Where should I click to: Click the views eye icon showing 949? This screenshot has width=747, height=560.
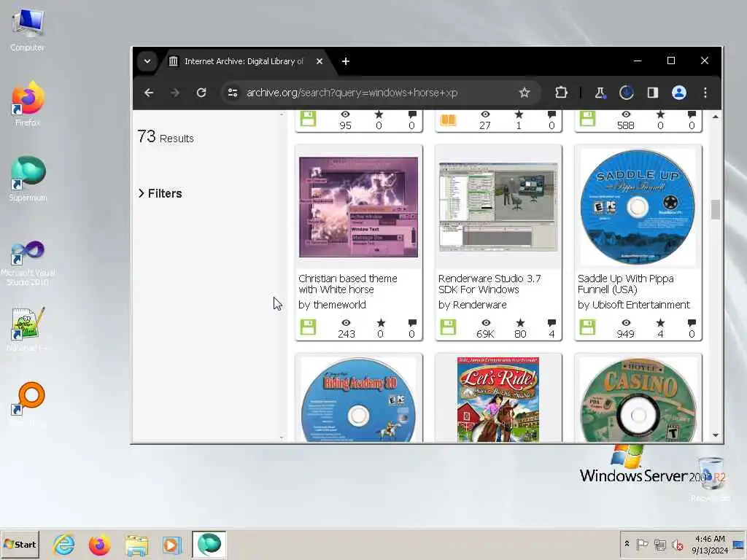(x=625, y=323)
